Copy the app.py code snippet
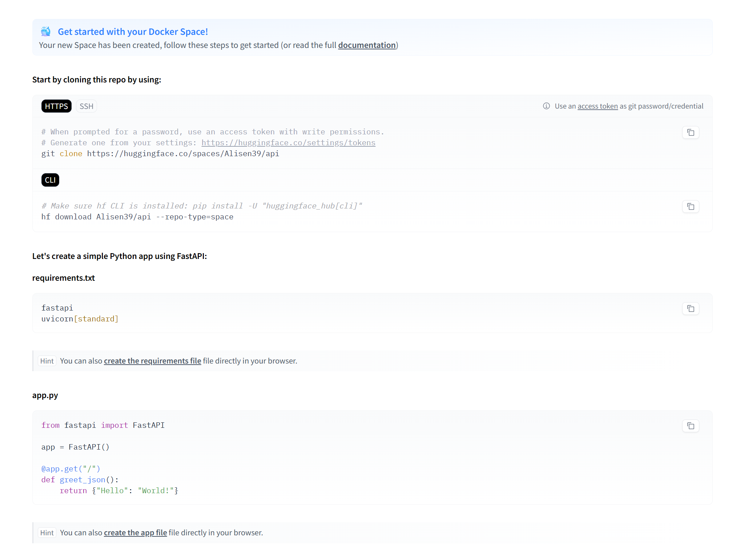The image size is (744, 560). pos(690,426)
